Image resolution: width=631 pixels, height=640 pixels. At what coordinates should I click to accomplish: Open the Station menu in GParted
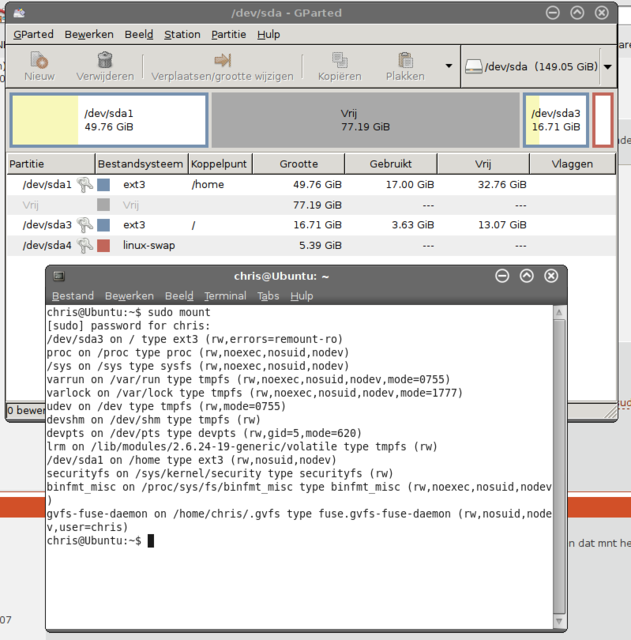pos(182,34)
